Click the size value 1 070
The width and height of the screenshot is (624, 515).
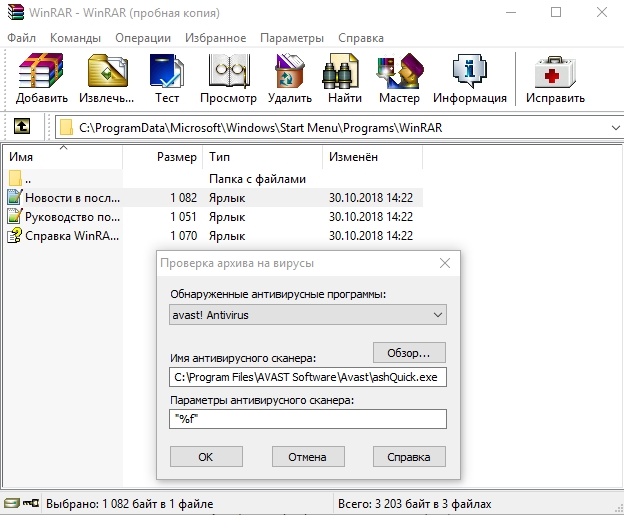click(183, 236)
